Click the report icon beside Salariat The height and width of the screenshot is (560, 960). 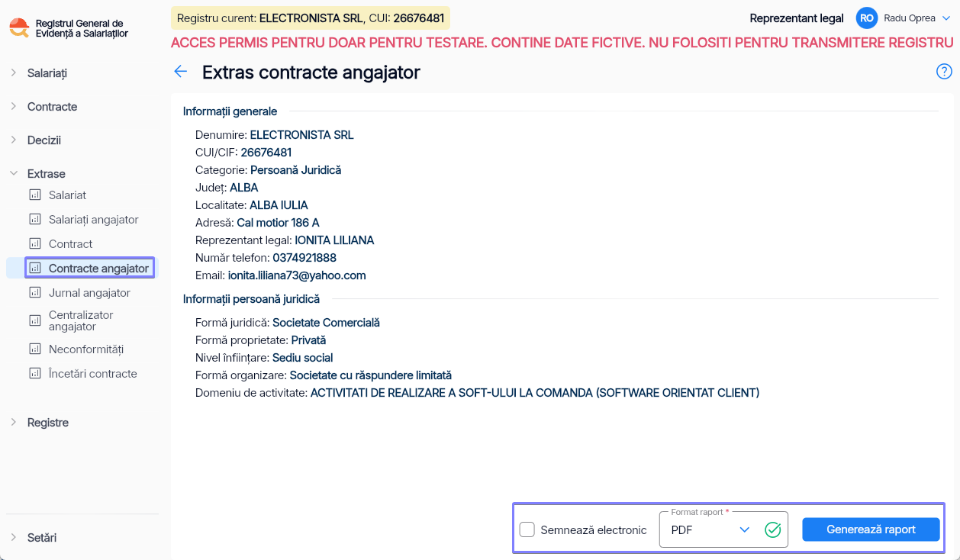[x=34, y=195]
